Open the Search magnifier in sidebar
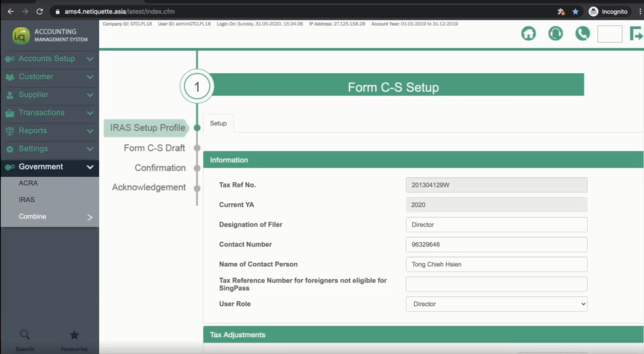This screenshot has height=354, width=644. 25,335
